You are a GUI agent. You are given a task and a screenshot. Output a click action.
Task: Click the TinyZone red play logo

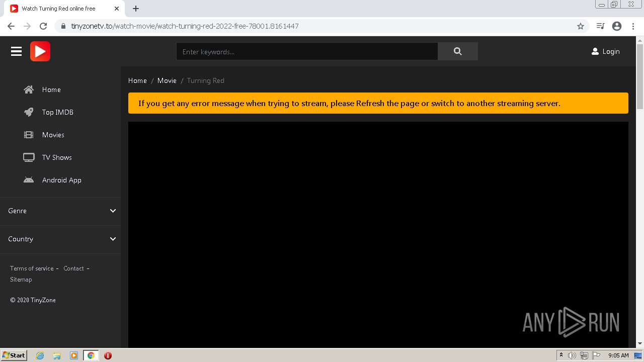coord(40,51)
